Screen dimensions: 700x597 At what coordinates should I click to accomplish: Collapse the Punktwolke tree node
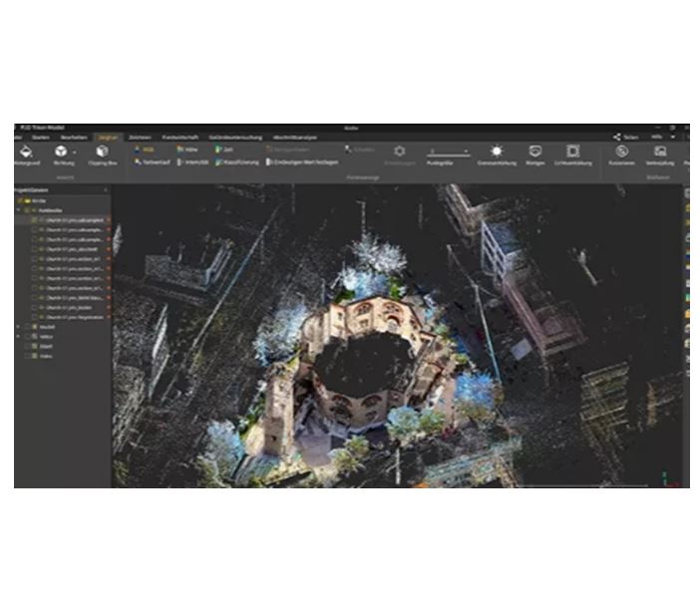(x=19, y=210)
